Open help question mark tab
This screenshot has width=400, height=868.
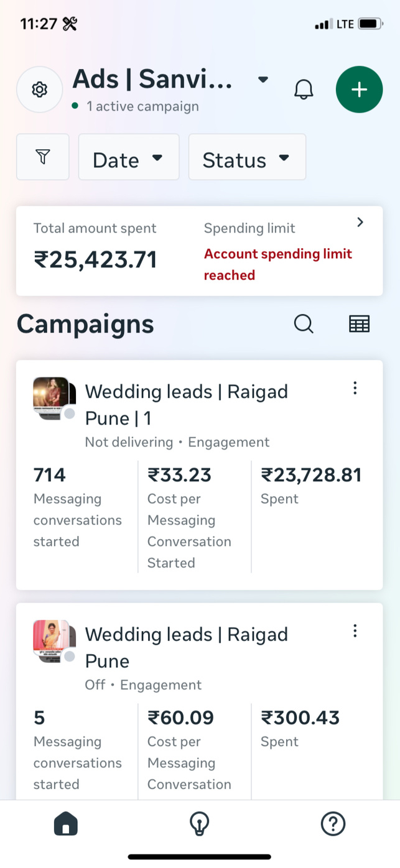pyautogui.click(x=333, y=824)
